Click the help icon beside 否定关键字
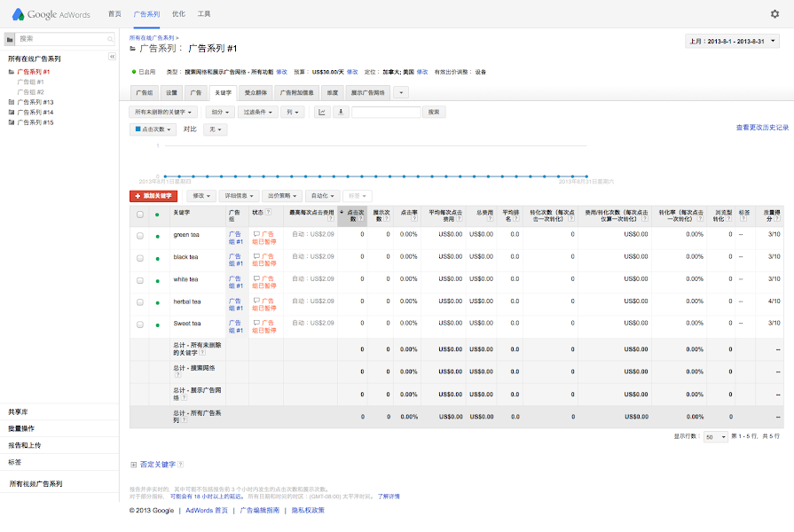794x532 pixels. pyautogui.click(x=181, y=465)
